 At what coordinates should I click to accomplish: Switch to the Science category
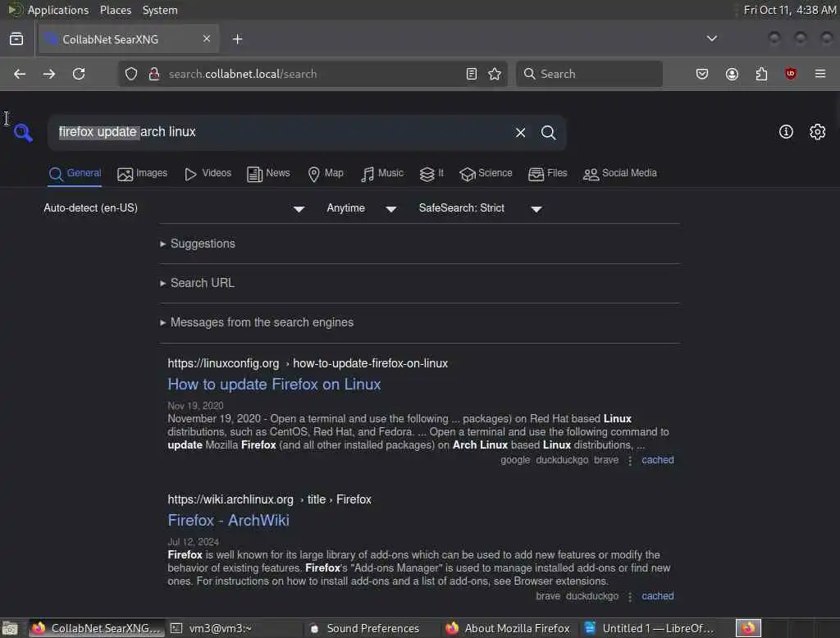[x=486, y=174]
